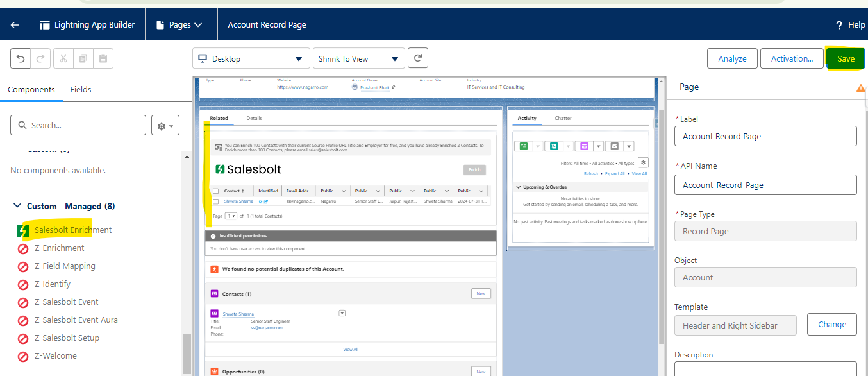Click the Refresh canvas icon button

pyautogui.click(x=418, y=58)
